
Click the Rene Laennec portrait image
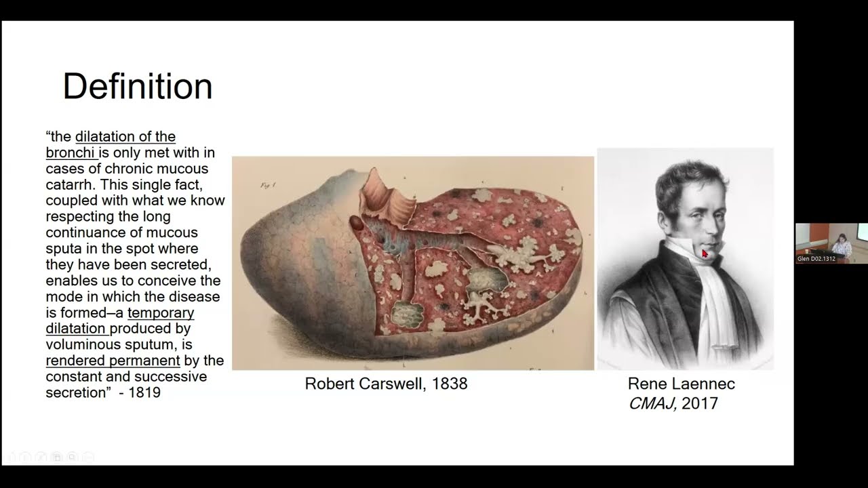685,259
